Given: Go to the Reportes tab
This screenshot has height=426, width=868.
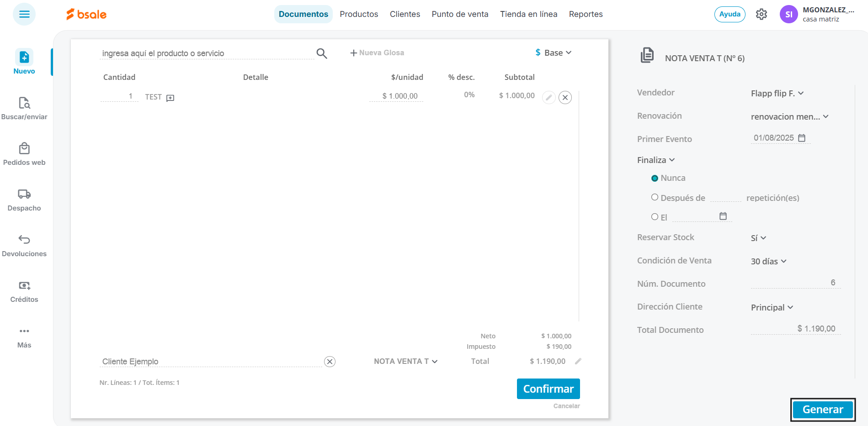Looking at the screenshot, I should pos(586,14).
